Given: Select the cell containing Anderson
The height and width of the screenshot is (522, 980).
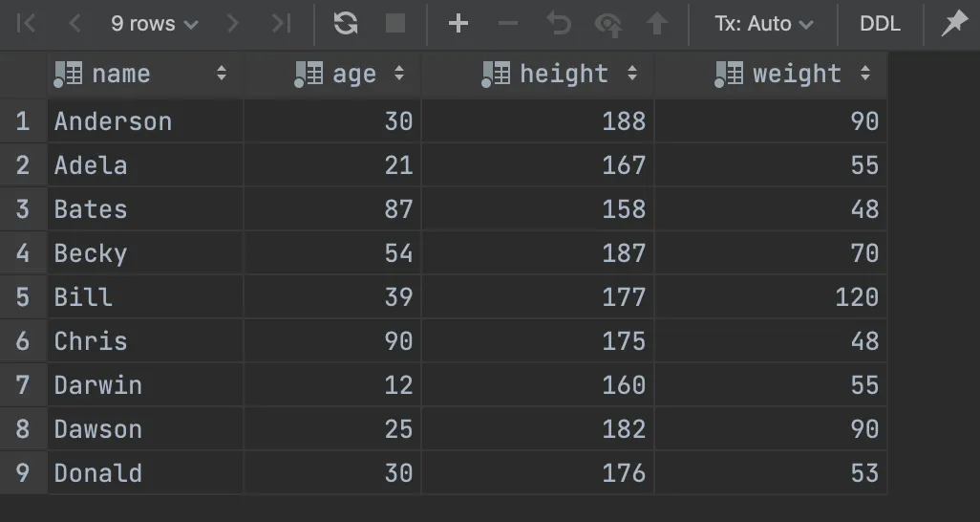Looking at the screenshot, I should (145, 120).
